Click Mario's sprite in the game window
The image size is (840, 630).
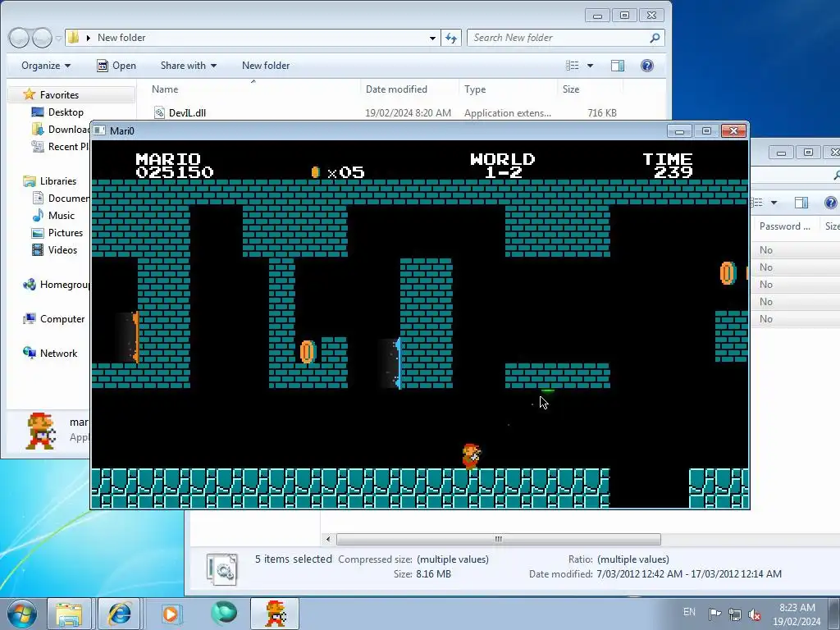471,456
